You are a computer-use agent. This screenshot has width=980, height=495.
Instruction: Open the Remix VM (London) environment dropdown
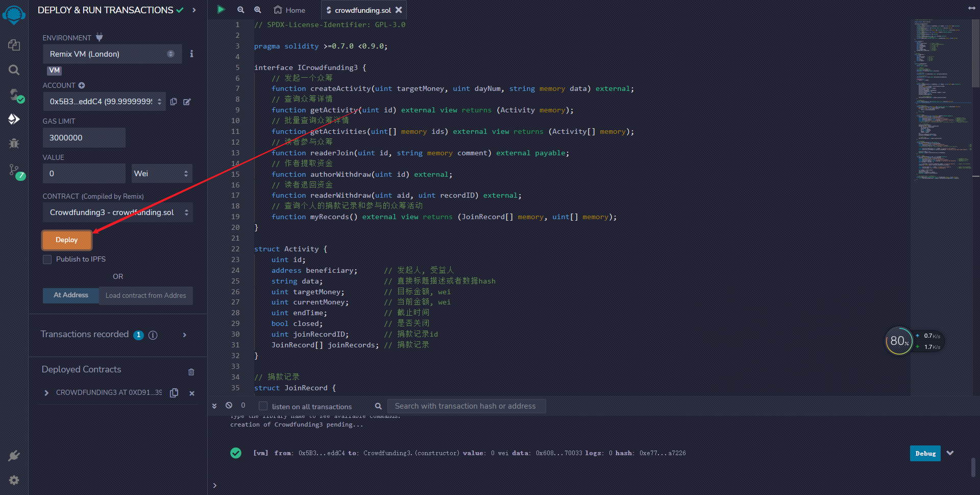(112, 54)
